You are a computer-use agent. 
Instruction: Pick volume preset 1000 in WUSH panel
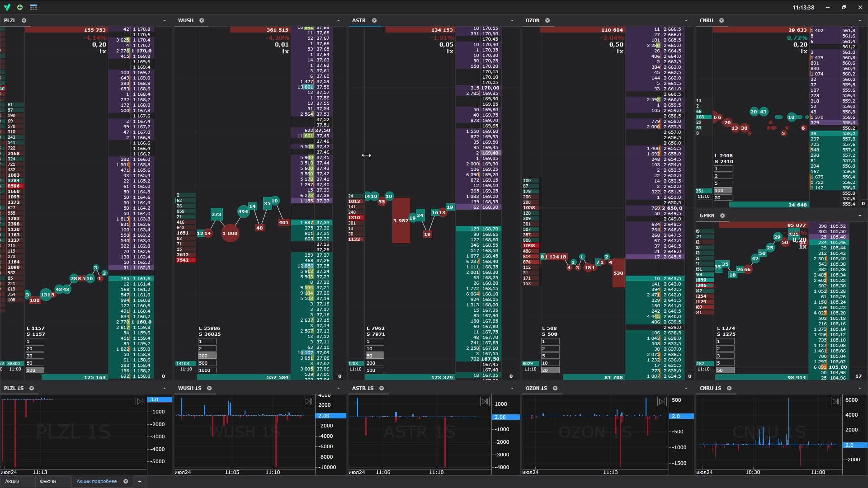click(207, 370)
